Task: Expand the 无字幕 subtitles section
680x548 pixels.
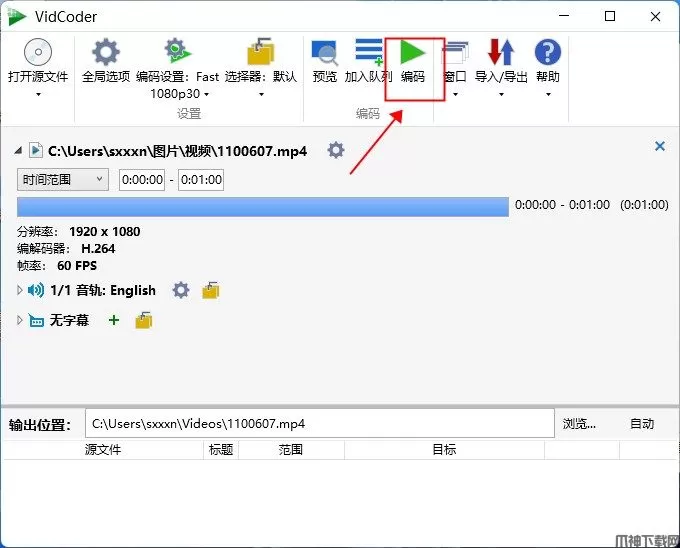Action: 19,320
